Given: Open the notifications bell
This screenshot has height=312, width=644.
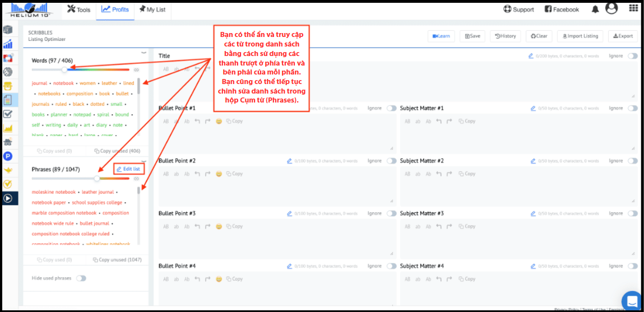Looking at the screenshot, I should (x=595, y=9).
